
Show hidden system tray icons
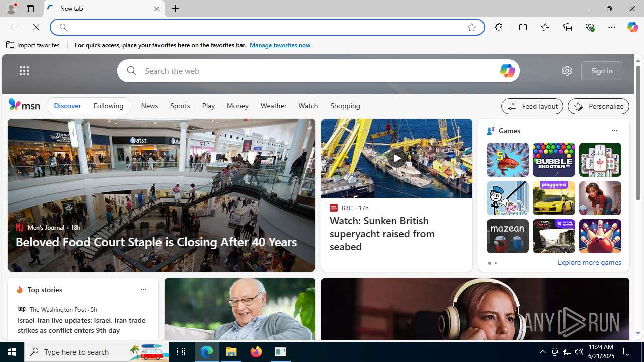[542, 352]
